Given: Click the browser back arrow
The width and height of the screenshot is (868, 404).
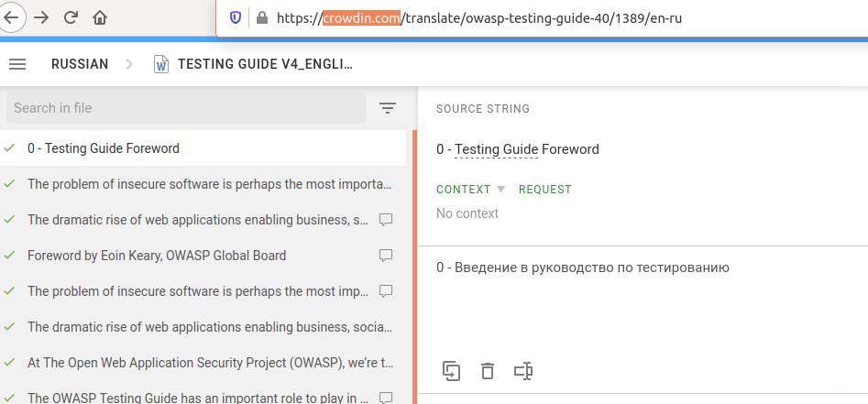Looking at the screenshot, I should click(x=11, y=17).
